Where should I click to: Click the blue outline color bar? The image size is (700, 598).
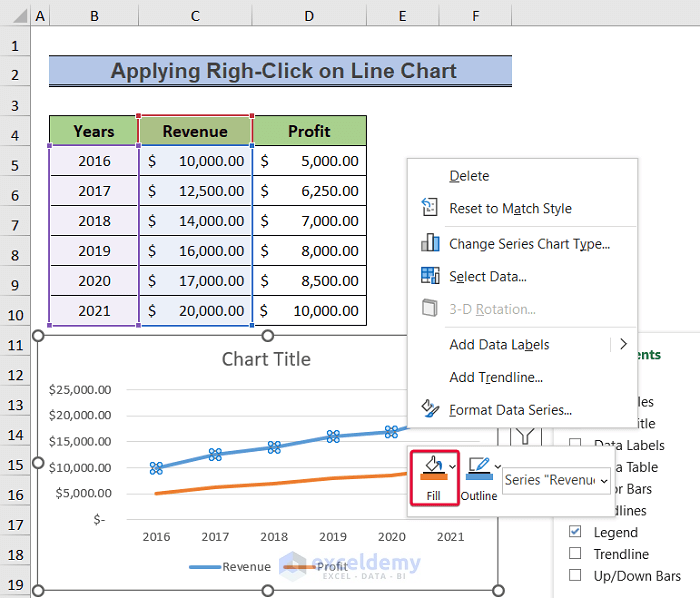[479, 477]
